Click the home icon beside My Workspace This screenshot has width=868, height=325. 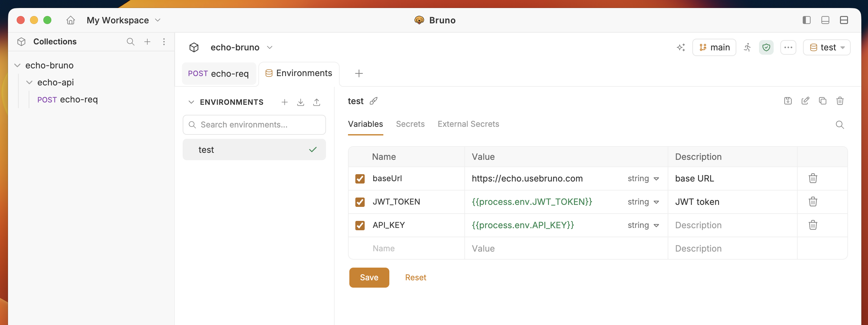[x=70, y=20]
